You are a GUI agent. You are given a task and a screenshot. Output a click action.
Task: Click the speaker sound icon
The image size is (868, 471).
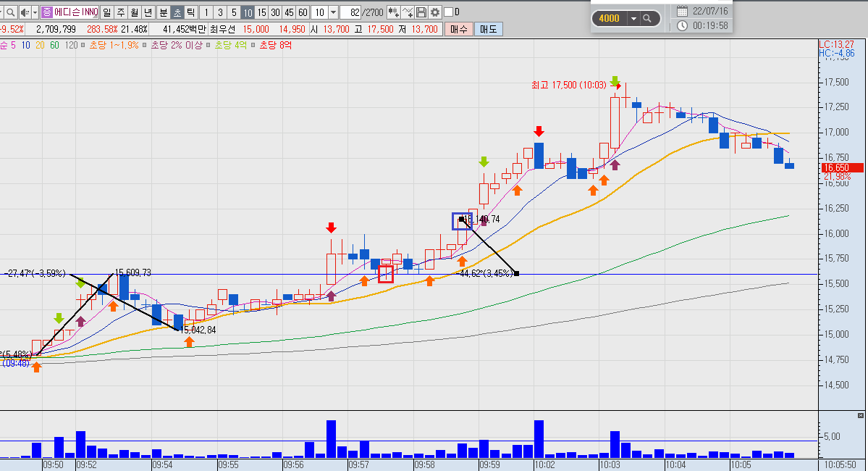tap(25, 12)
